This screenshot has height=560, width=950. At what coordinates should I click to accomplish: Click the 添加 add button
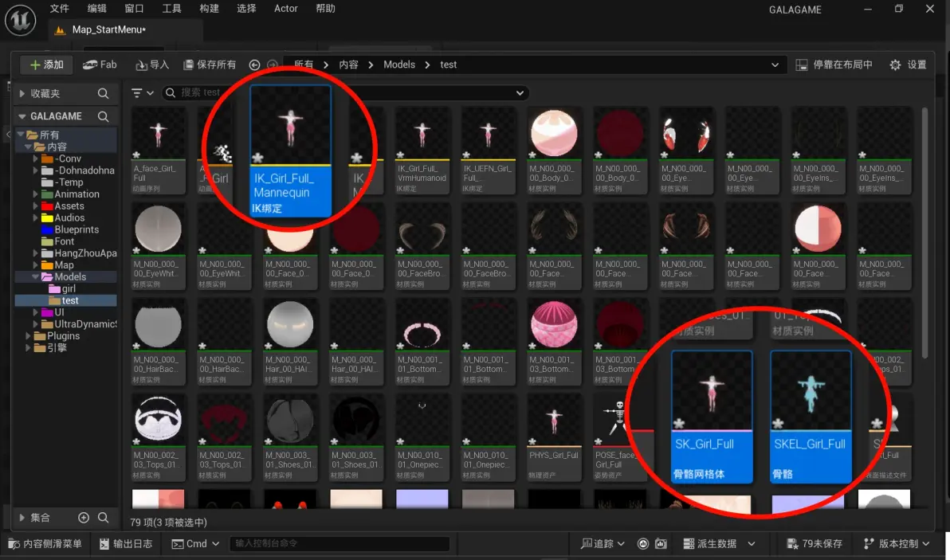pos(47,65)
